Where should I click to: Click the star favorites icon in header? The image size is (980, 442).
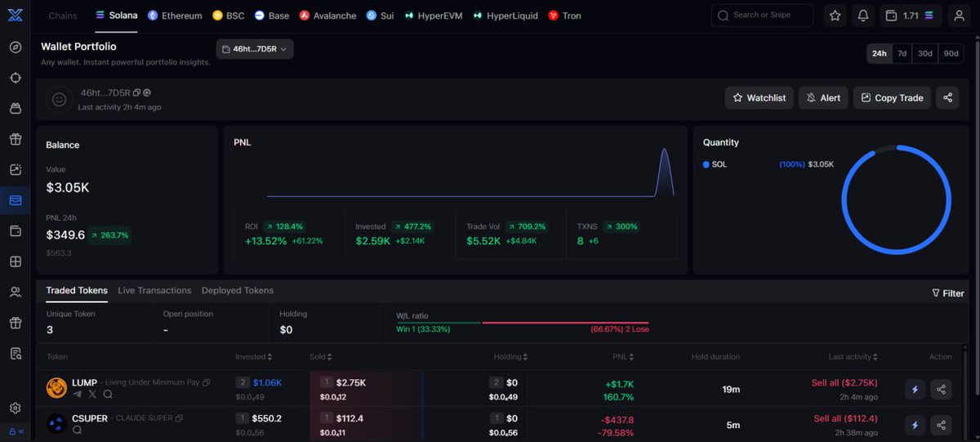click(835, 16)
